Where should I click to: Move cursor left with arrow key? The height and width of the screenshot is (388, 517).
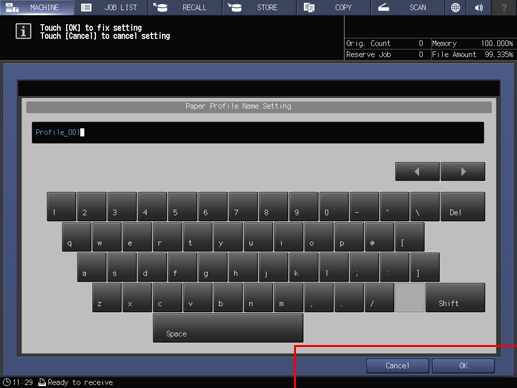tap(417, 172)
